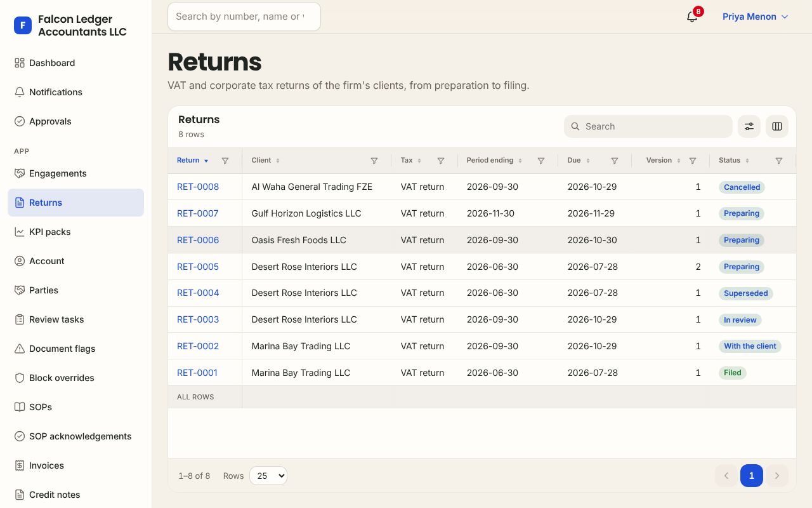Click the table filter settings icon

pyautogui.click(x=749, y=126)
